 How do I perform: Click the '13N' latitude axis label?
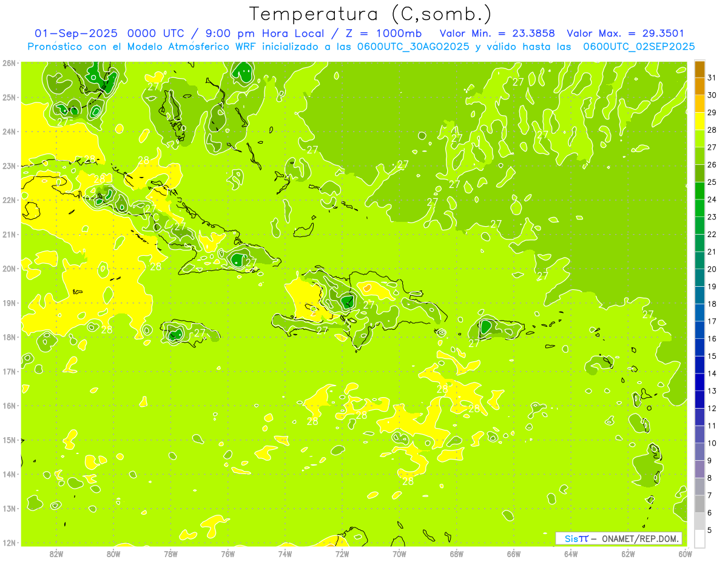8,509
